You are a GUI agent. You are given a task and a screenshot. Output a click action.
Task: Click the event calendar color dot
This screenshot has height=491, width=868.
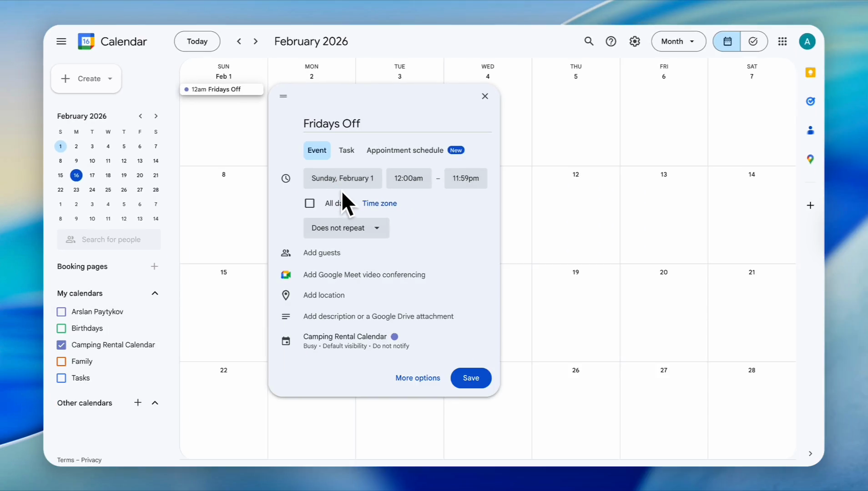click(x=394, y=337)
